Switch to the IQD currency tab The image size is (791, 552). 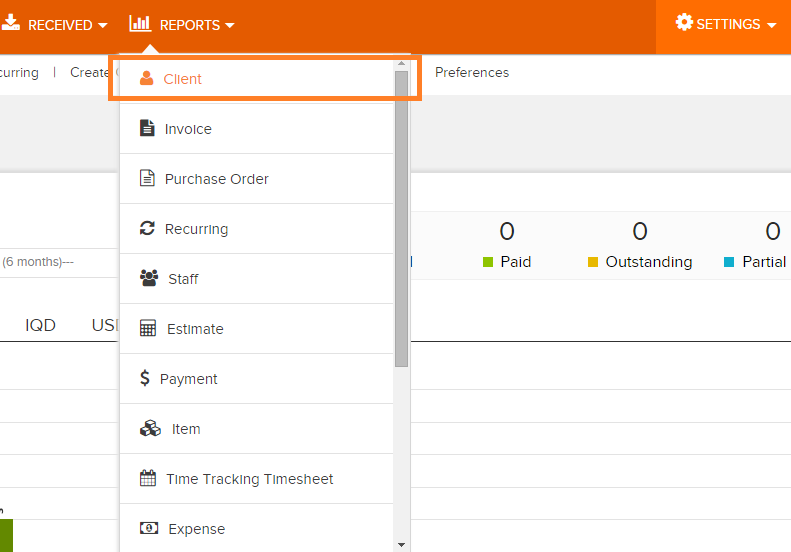click(x=40, y=325)
